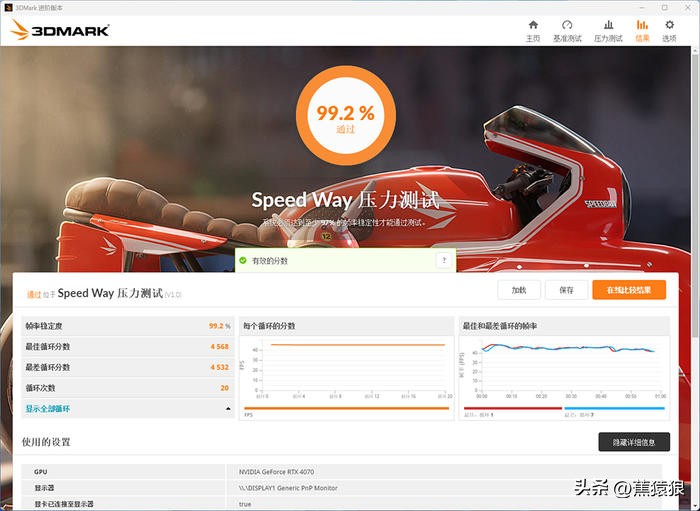
Task: Click the 显卡已连接至显示器 row label
Action: [64, 504]
